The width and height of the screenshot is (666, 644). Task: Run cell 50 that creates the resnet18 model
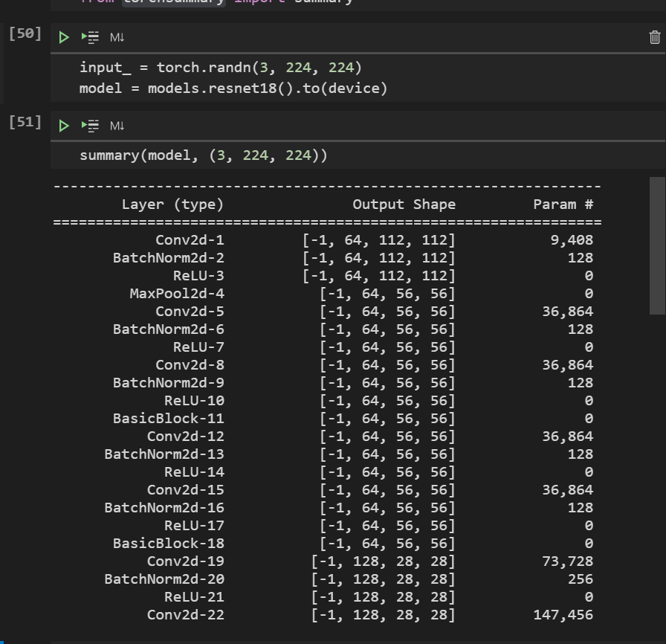point(64,37)
